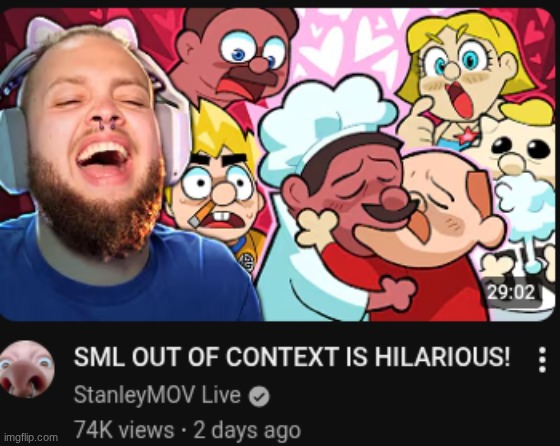This screenshot has width=560, height=446.
Task: Click the shocked brown-haired mustached cartoon man
Action: click(x=234, y=54)
